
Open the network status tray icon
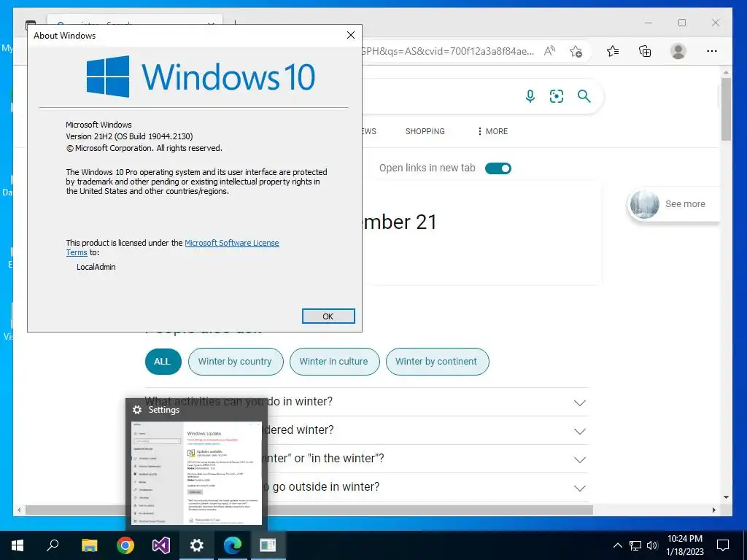coord(635,545)
